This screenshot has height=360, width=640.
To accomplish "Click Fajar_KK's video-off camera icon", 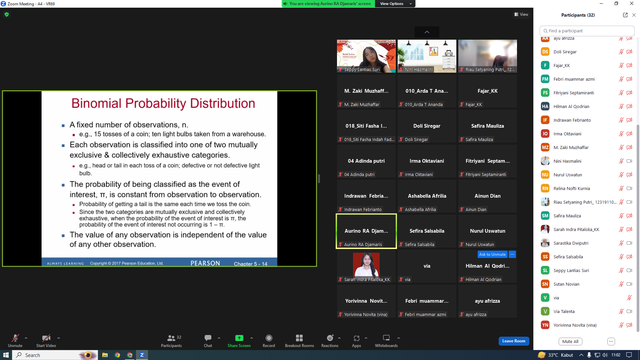I will coord(629,65).
